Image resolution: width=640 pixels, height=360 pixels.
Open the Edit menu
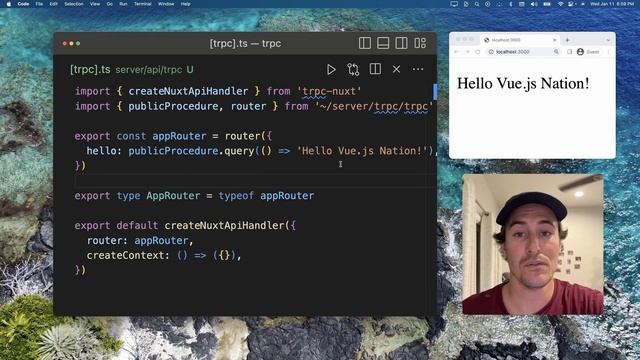[53, 4]
